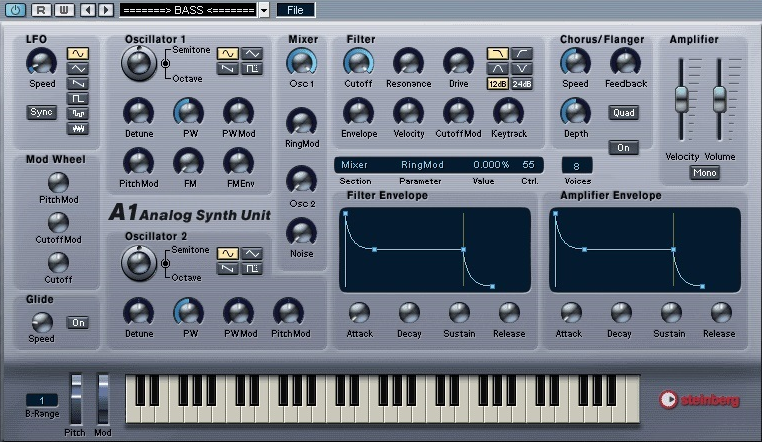Open the preset dropdown arrow next to BASS
The width and height of the screenshot is (762, 442).
(x=264, y=10)
